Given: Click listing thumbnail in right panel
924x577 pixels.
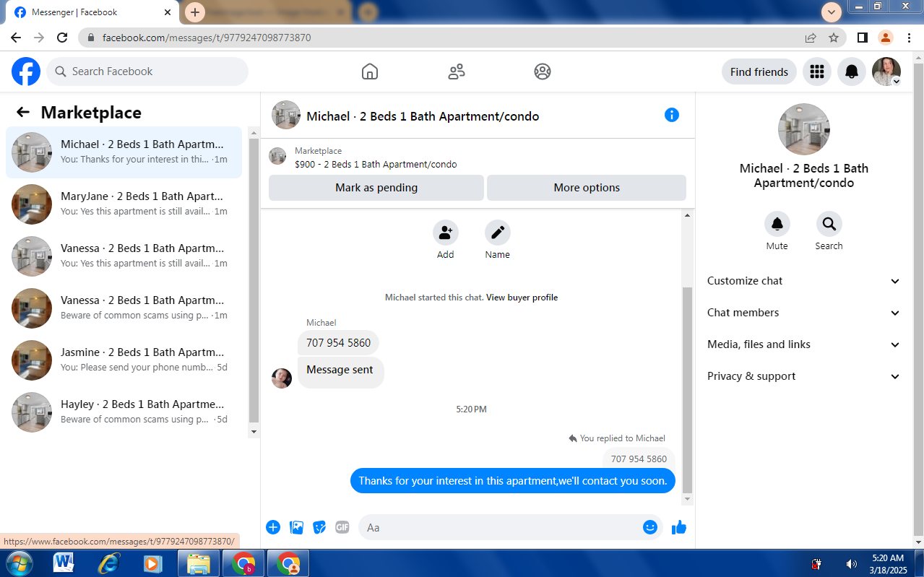Looking at the screenshot, I should coord(803,129).
